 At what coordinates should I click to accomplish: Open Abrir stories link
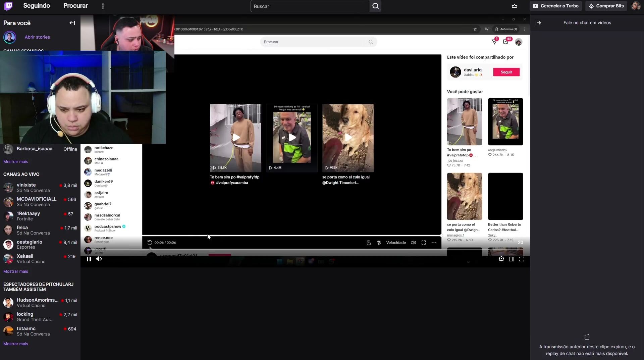point(37,37)
